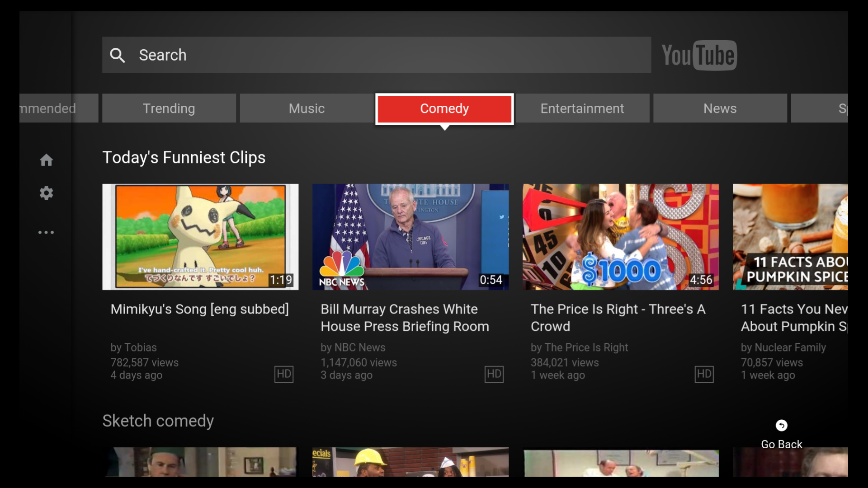Viewport: 868px width, 488px height.
Task: Open Bill Murray White House video thumbnail
Action: pyautogui.click(x=410, y=236)
